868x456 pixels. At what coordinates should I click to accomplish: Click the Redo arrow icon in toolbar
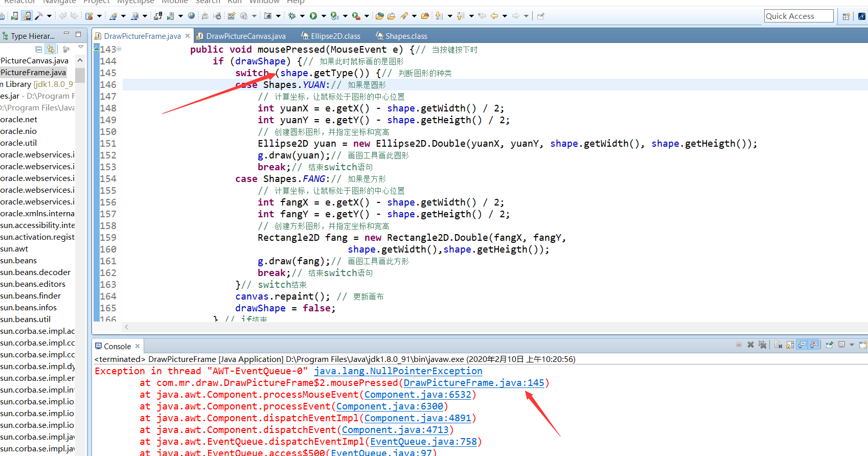click(x=74, y=16)
